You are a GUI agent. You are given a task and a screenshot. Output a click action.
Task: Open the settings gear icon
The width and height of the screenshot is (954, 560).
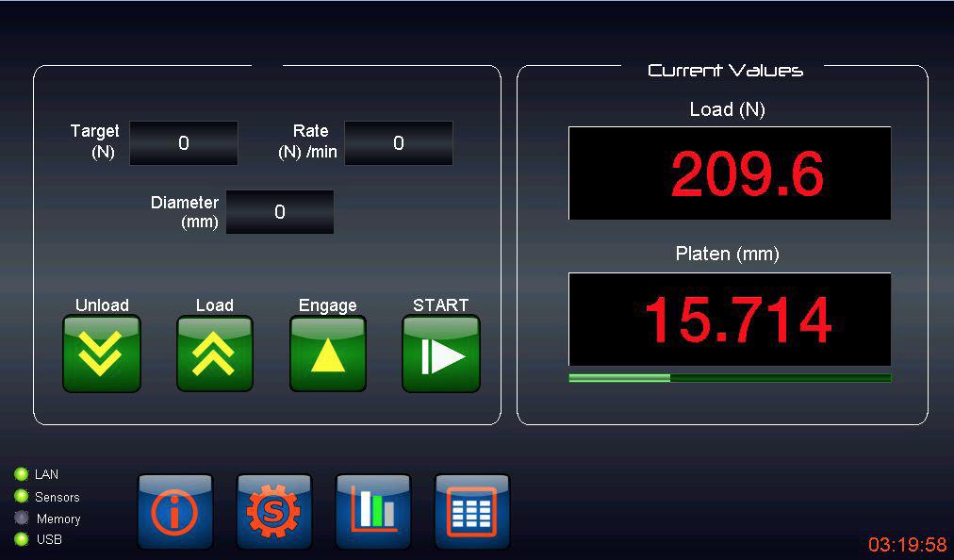[273, 512]
